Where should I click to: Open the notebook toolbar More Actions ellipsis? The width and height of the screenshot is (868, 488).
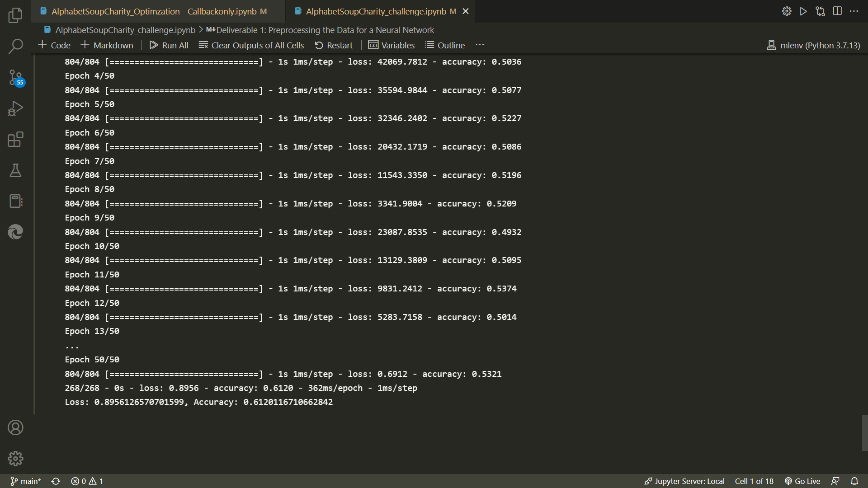tap(480, 44)
